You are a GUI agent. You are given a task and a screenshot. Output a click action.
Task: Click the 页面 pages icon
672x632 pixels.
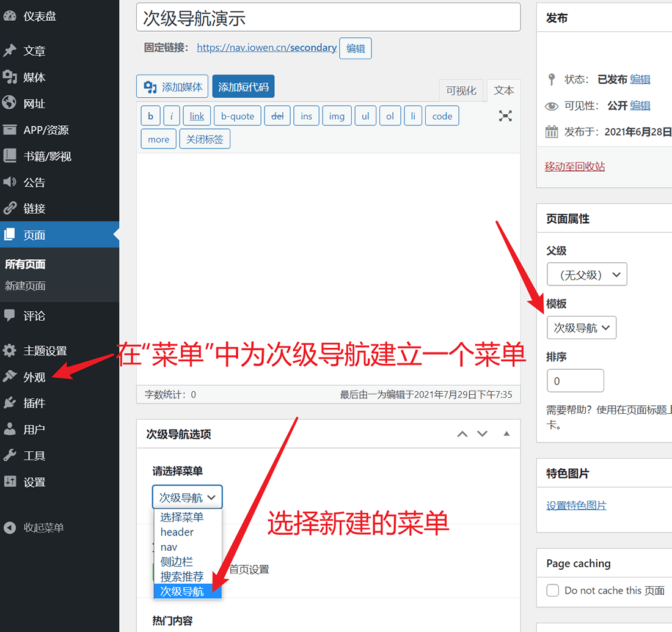coord(9,235)
